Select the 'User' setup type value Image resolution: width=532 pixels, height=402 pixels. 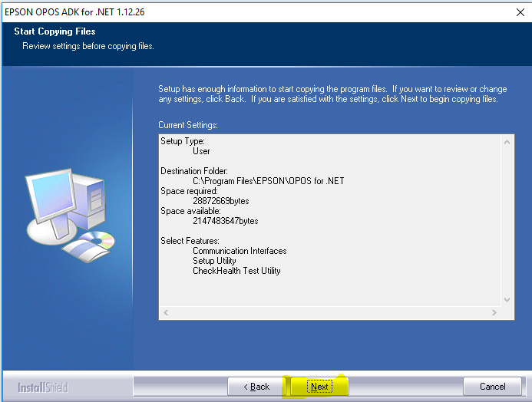coord(201,151)
